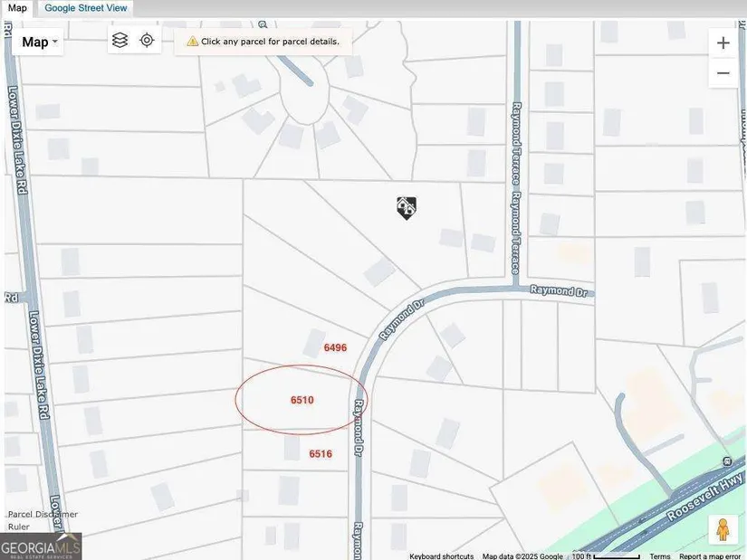Select the Street View pegman icon

click(722, 530)
